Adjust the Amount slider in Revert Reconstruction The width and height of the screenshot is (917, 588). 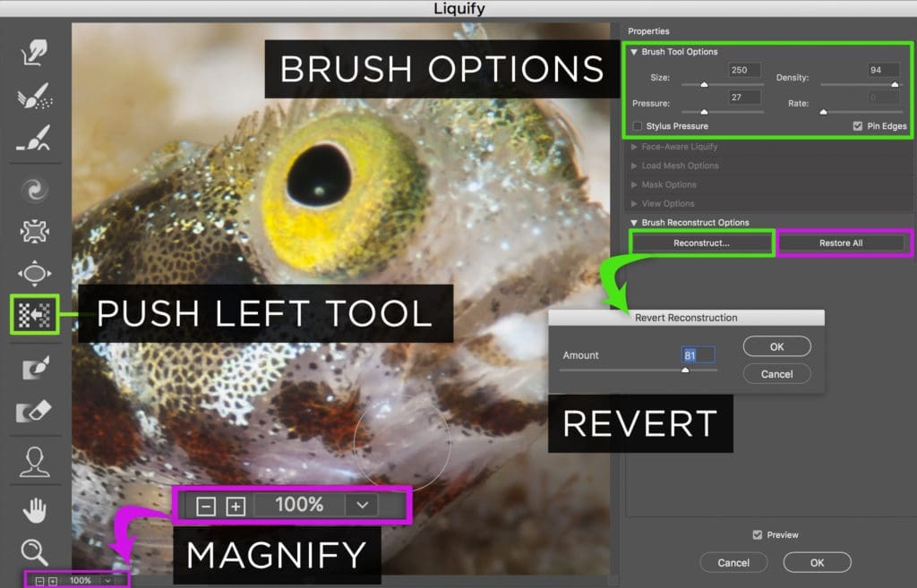pos(685,370)
